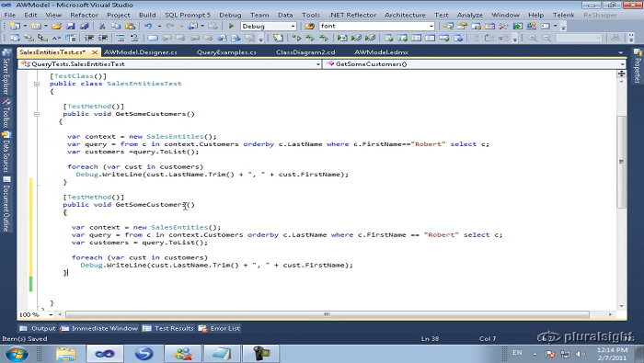Open the Error List panel

[x=219, y=328]
